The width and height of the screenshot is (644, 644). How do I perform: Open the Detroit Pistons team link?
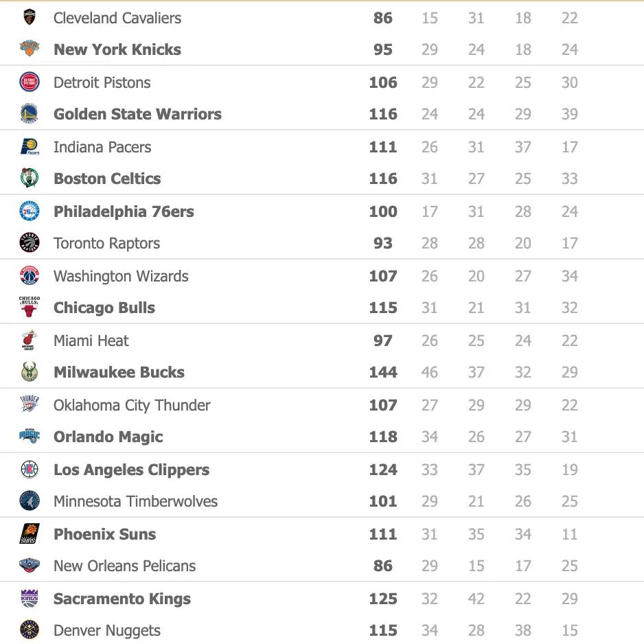pyautogui.click(x=102, y=82)
